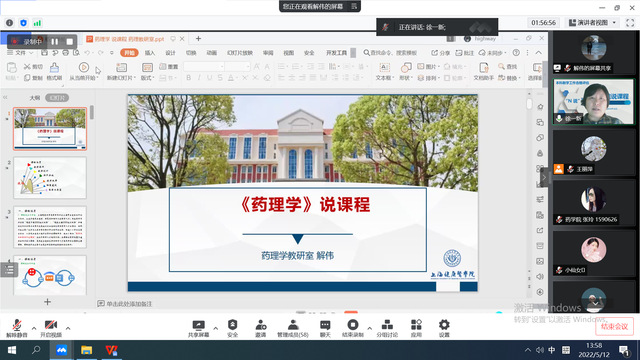Open the meeting info icon
The image size is (640, 360).
pyautogui.click(x=9, y=23)
